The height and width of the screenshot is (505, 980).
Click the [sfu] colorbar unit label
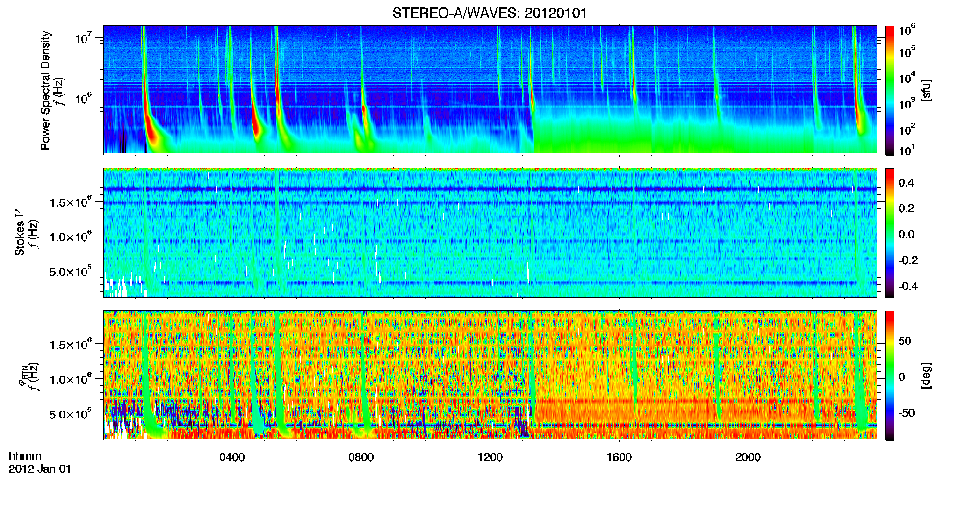pos(926,90)
